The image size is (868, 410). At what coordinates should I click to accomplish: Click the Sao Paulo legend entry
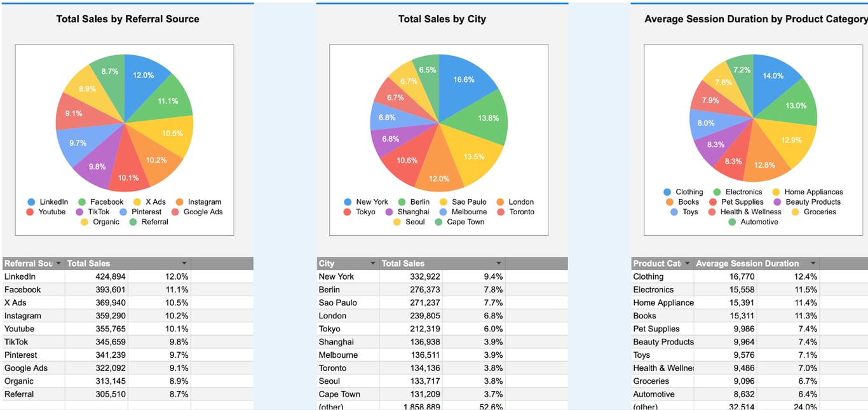[x=463, y=202]
